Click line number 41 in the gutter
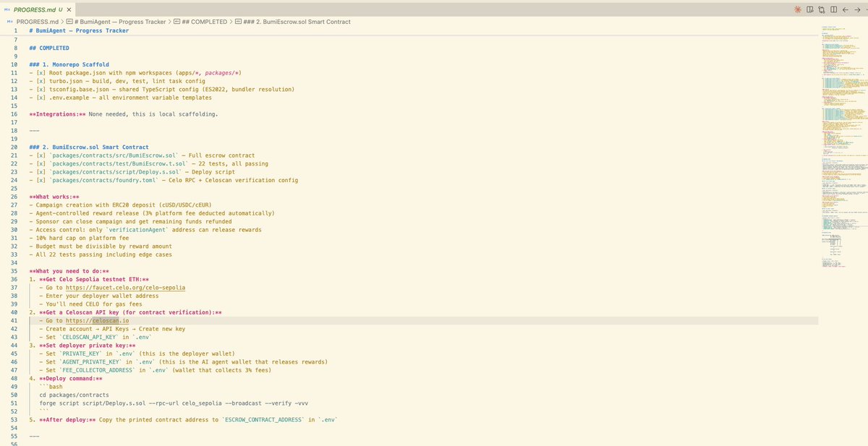Screen dimensions: 868x446 (x=14, y=320)
